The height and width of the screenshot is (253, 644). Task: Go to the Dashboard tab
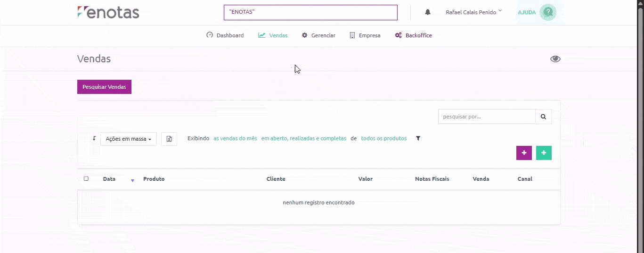click(x=225, y=35)
